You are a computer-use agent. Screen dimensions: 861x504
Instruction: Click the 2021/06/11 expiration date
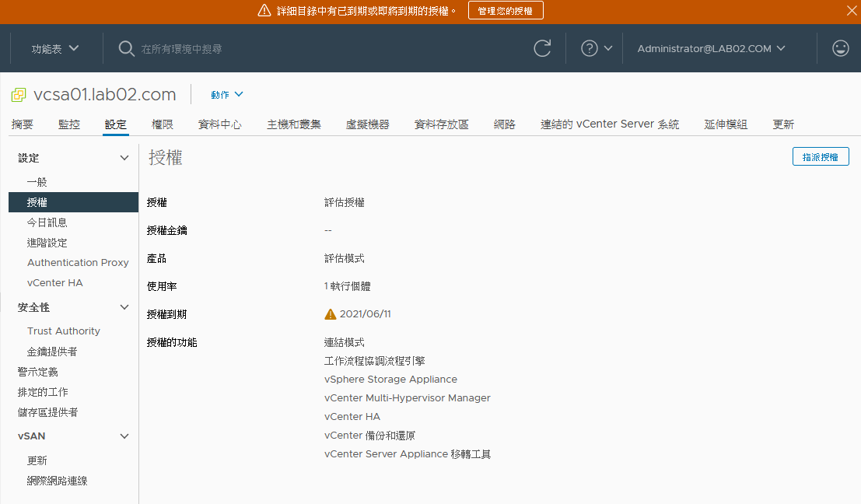coord(365,314)
